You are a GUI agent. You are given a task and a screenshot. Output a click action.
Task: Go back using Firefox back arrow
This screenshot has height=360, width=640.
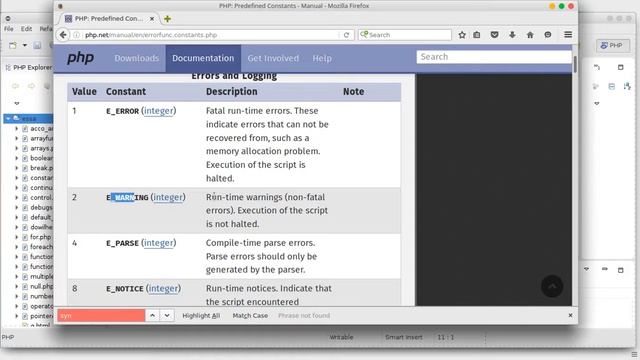coord(63,35)
